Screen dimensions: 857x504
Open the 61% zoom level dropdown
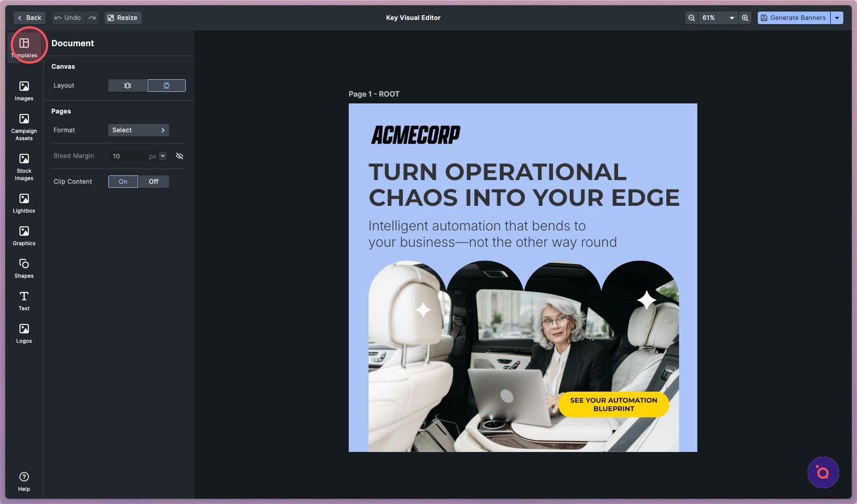point(718,18)
